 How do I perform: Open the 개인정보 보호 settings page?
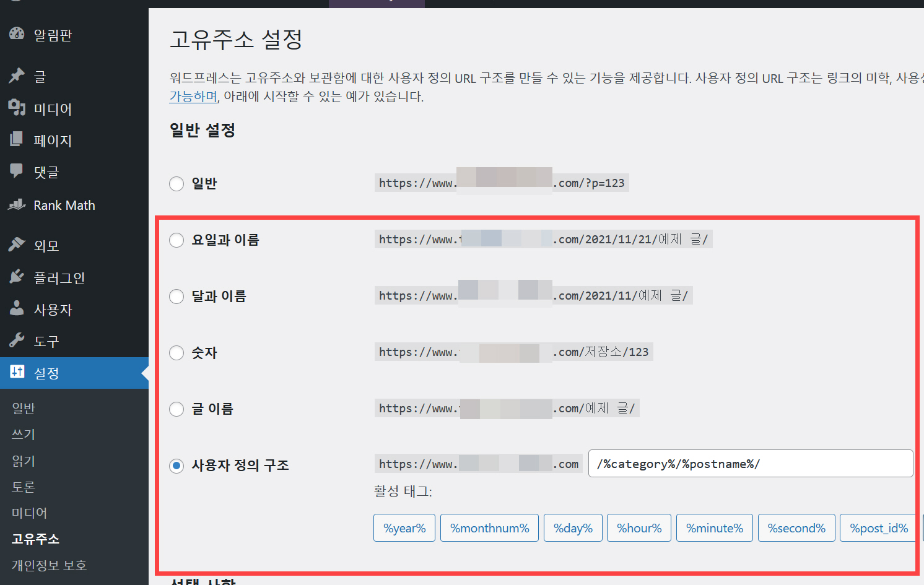tap(48, 565)
